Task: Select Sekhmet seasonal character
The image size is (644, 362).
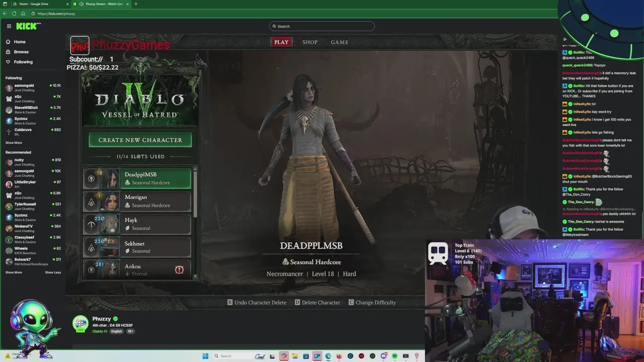Action: coord(137,247)
